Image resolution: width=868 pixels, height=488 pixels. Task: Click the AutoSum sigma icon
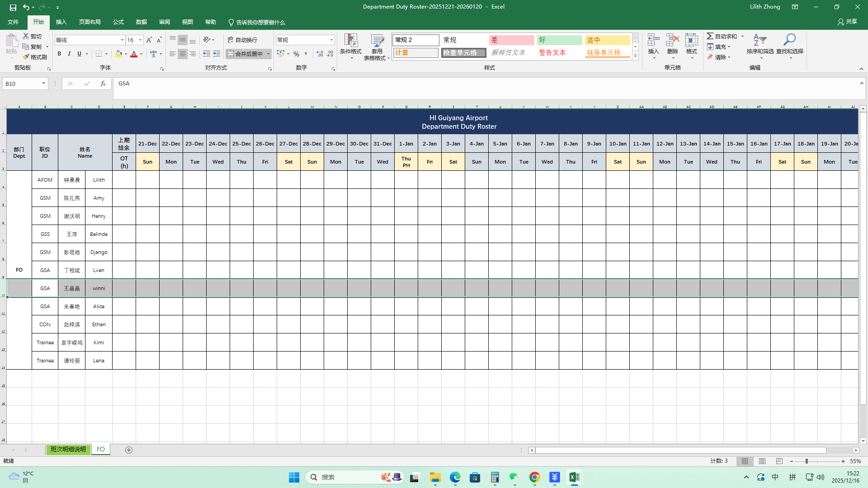(710, 36)
